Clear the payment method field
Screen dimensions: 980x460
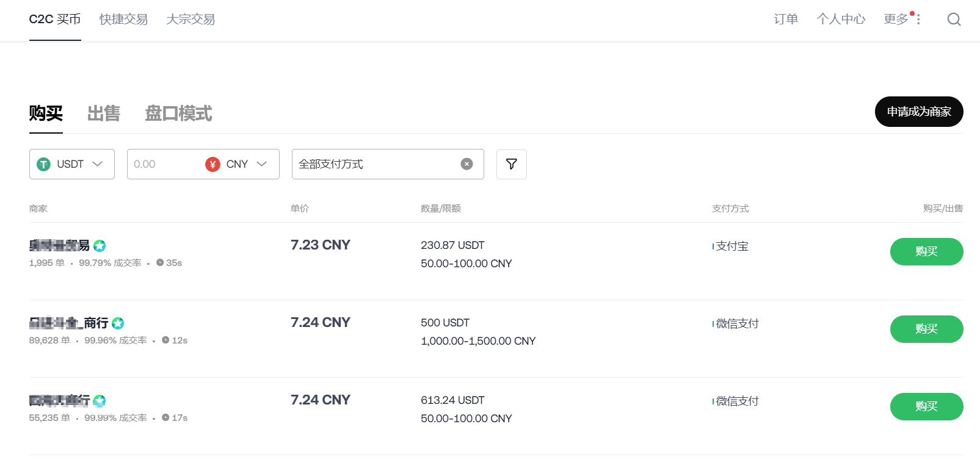click(466, 164)
